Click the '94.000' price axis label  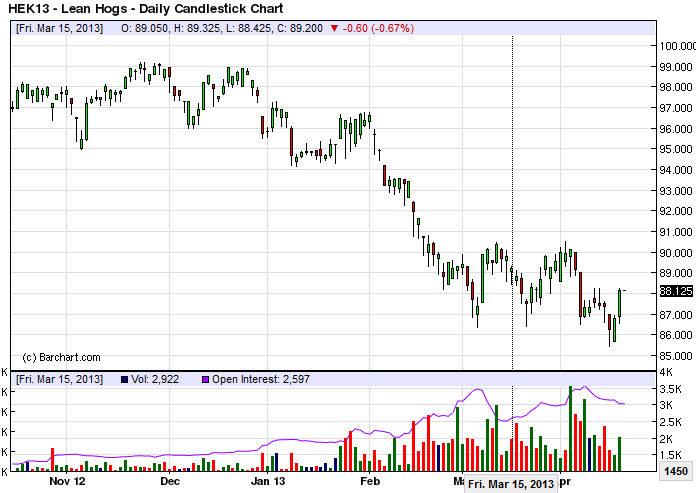tap(676, 170)
